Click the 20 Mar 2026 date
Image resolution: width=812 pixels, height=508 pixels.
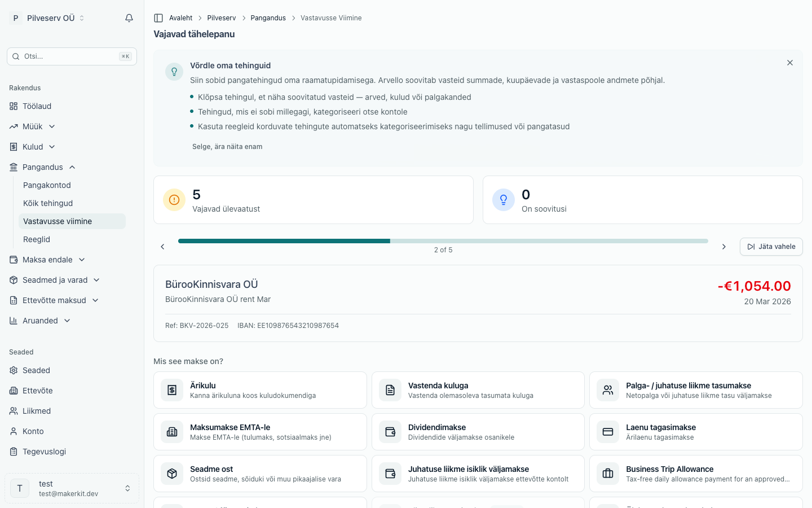coord(767,301)
